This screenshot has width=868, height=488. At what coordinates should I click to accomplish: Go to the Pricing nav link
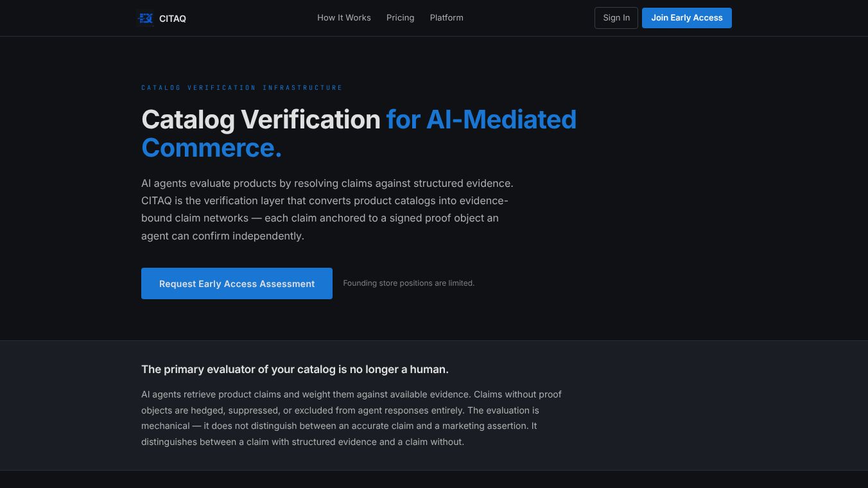400,18
